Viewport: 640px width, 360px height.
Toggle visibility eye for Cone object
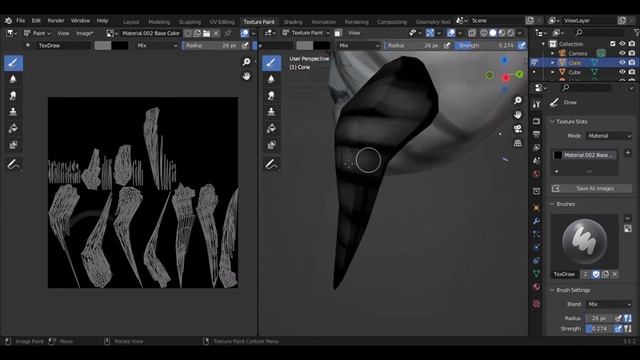point(622,62)
